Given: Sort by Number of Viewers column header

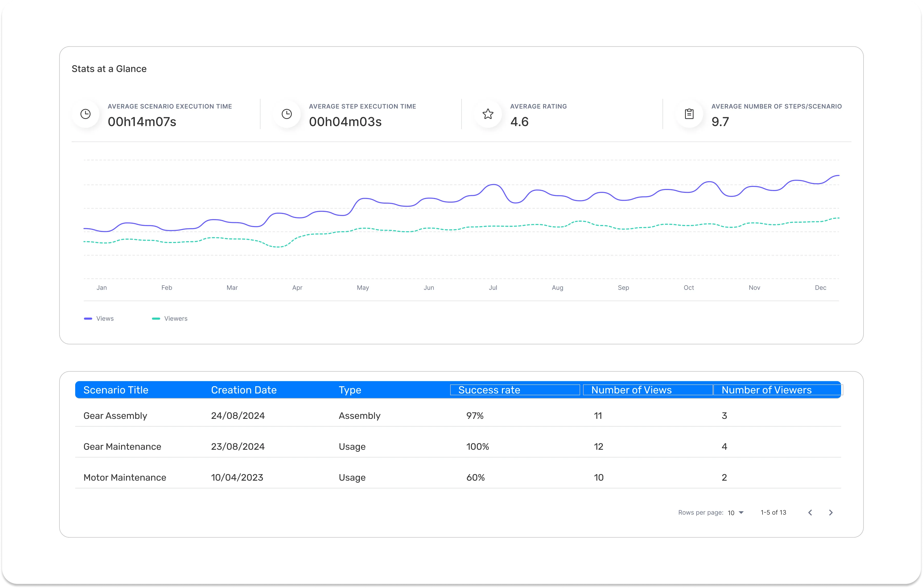Looking at the screenshot, I should (766, 390).
